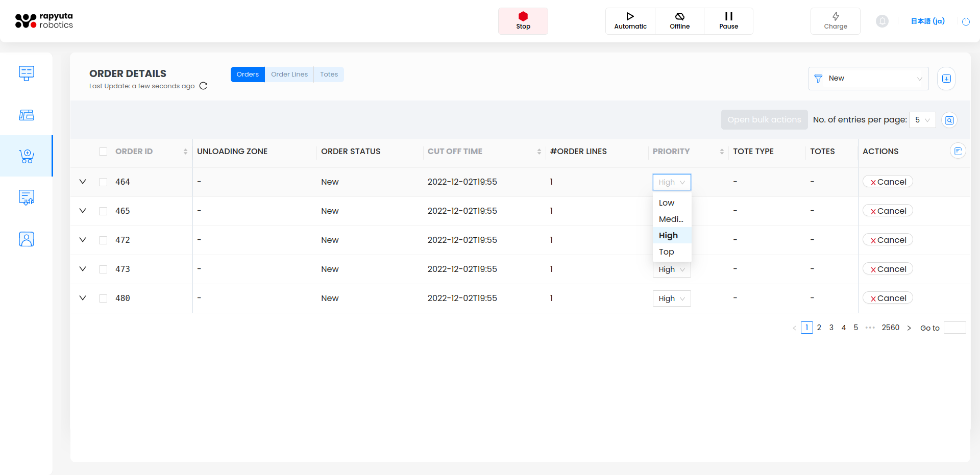The image size is (980, 475).
Task: Open the orders cart sidebar icon
Action: point(27,156)
